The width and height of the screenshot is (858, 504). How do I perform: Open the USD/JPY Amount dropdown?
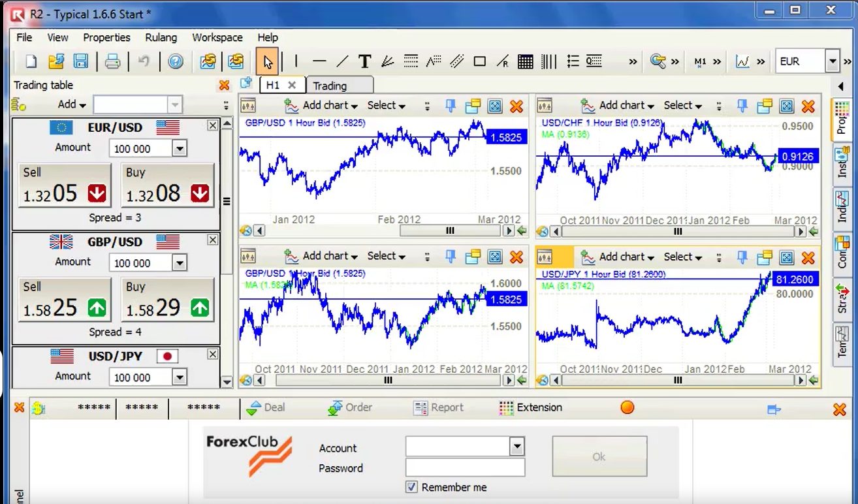180,377
